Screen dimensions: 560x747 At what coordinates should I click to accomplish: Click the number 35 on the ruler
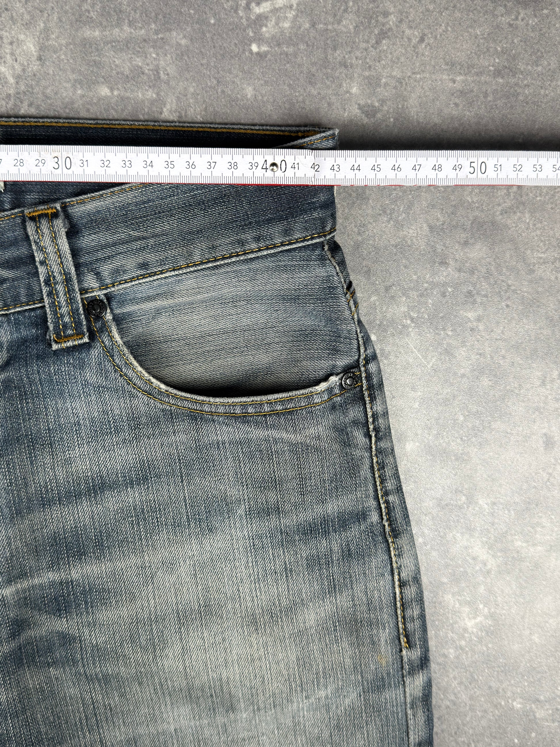(x=169, y=165)
